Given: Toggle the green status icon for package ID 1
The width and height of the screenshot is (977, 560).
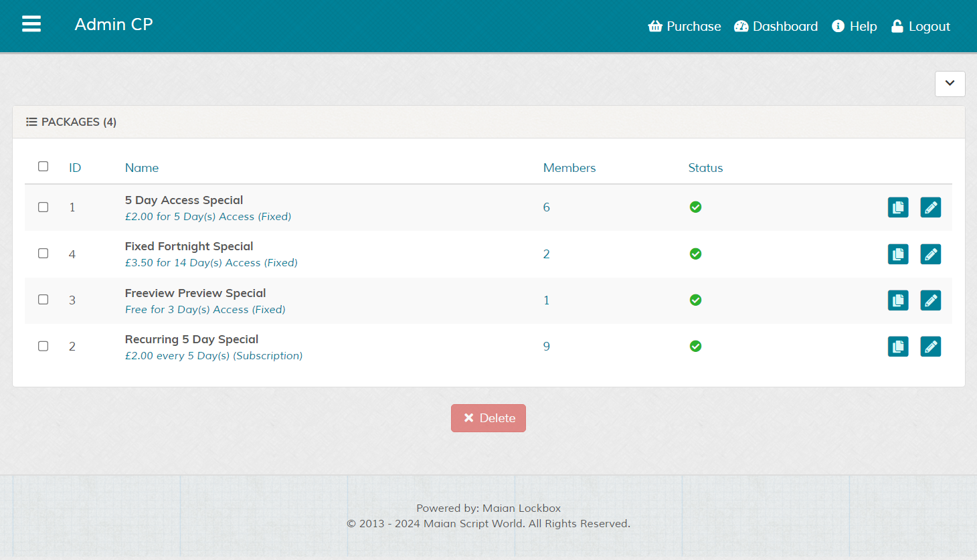Looking at the screenshot, I should click(x=695, y=207).
